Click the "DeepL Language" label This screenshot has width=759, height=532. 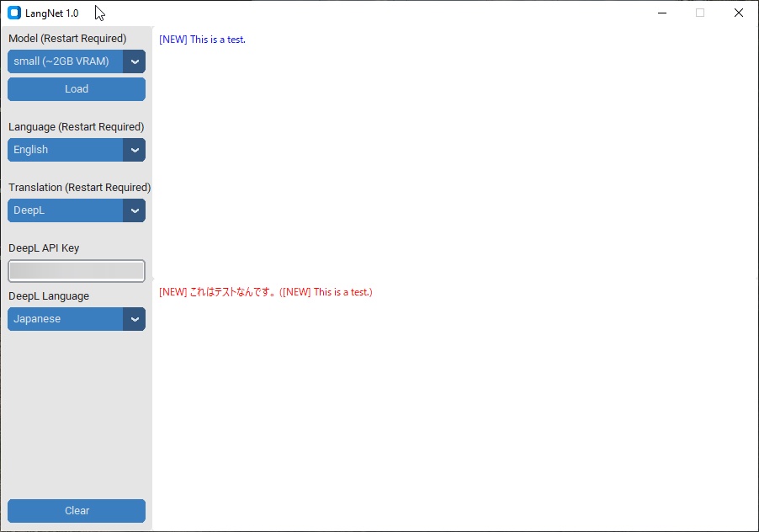pos(49,295)
